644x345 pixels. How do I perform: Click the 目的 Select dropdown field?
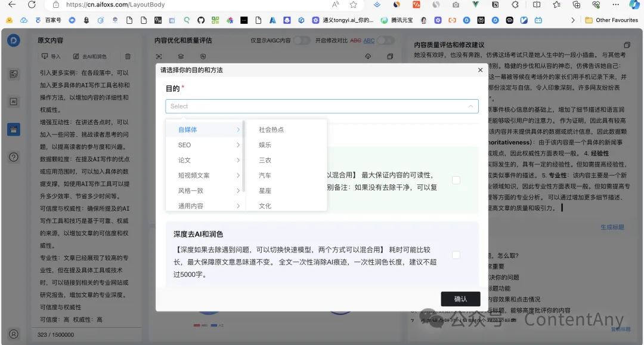[x=321, y=106]
